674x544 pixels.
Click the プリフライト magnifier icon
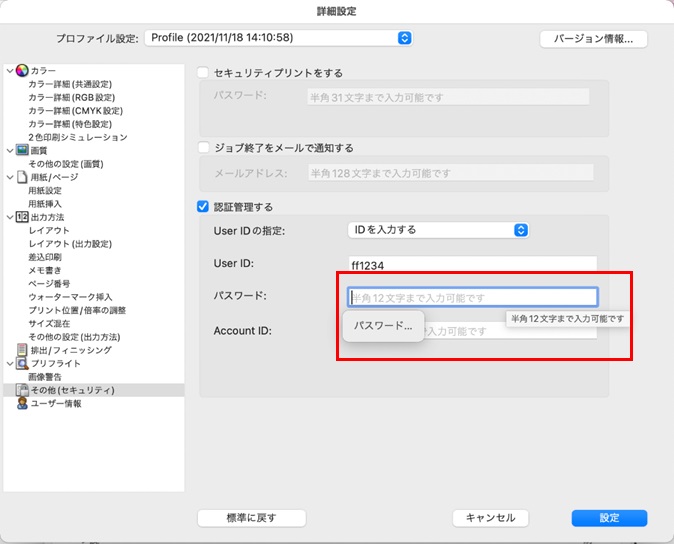click(x=22, y=364)
